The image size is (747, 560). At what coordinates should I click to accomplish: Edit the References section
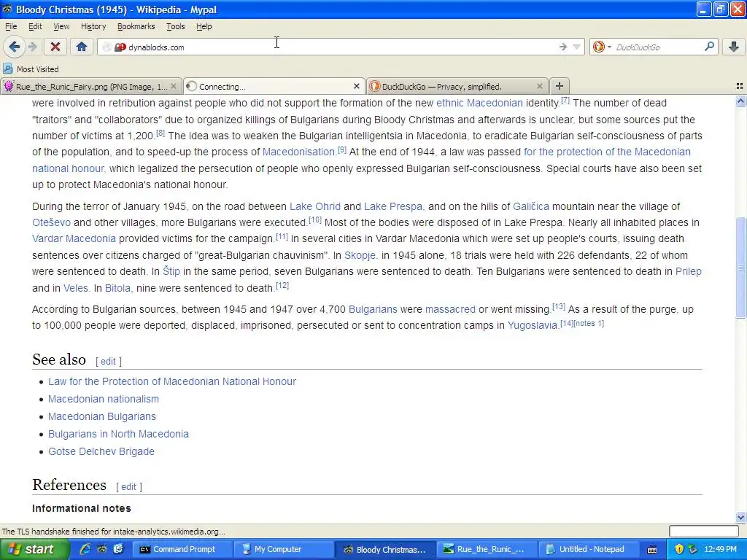coord(128,486)
